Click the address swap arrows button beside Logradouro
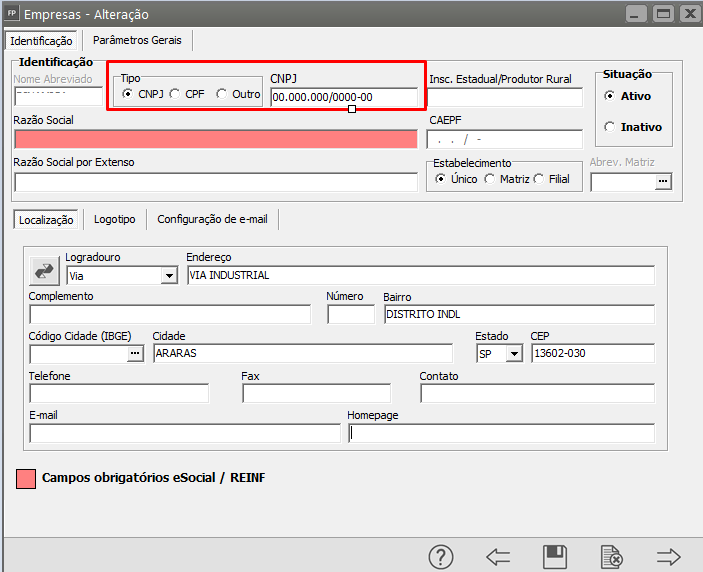Screen dimensions: 703x572 pyautogui.click(x=45, y=270)
